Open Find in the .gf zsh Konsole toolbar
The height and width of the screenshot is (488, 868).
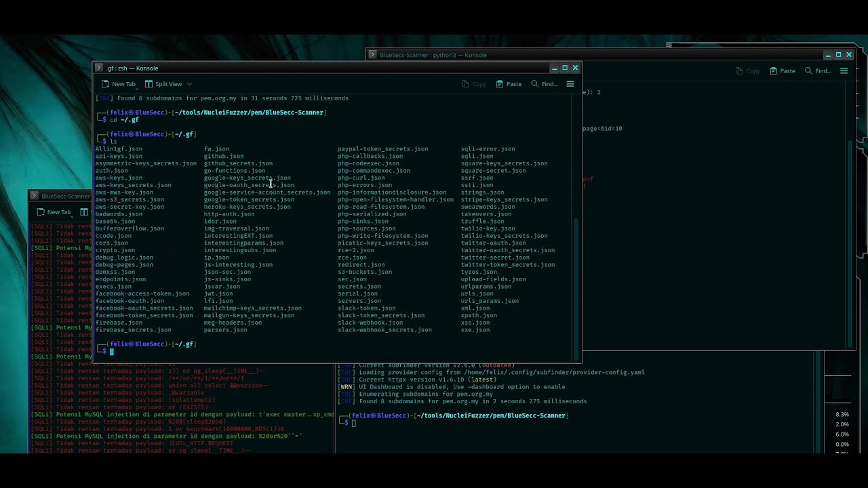(545, 84)
